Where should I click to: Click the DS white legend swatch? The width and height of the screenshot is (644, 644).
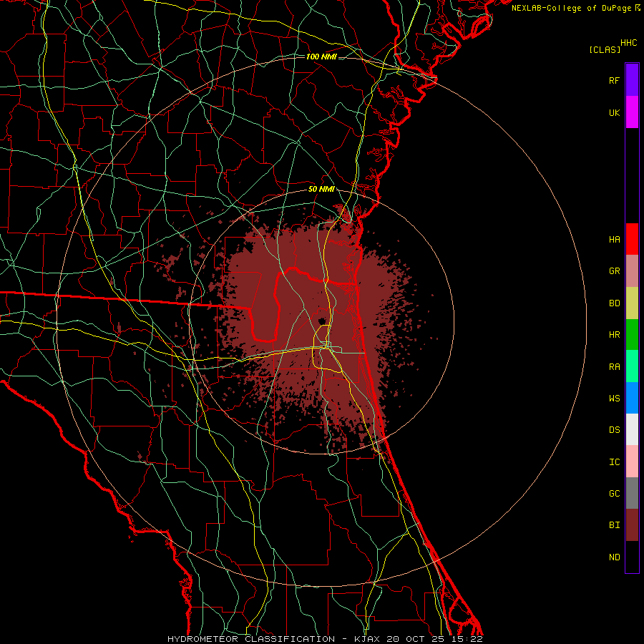[632, 429]
